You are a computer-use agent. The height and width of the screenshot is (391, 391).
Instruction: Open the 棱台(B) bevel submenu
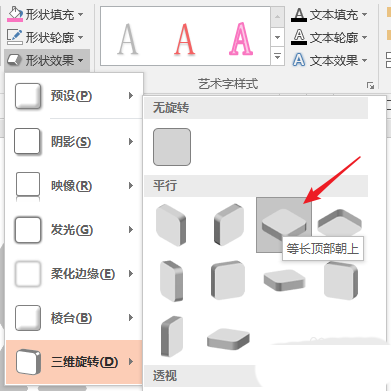(x=74, y=318)
